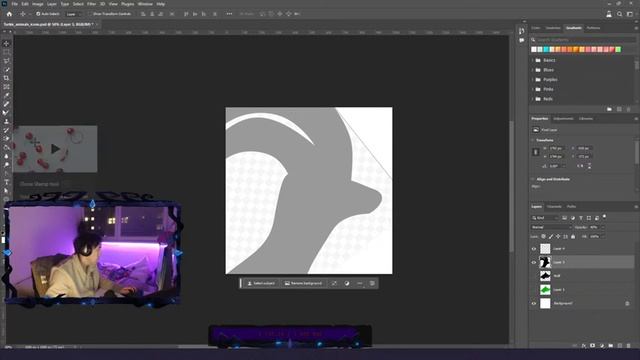Open the workspace switcher icon at top right
This screenshot has width=640, height=360.
pyautogui.click(x=630, y=14)
